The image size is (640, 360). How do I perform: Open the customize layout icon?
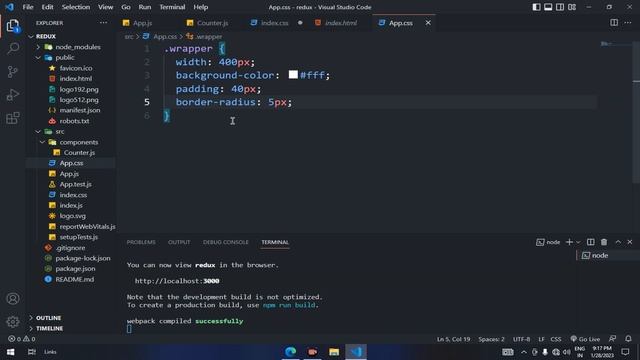click(x=572, y=7)
